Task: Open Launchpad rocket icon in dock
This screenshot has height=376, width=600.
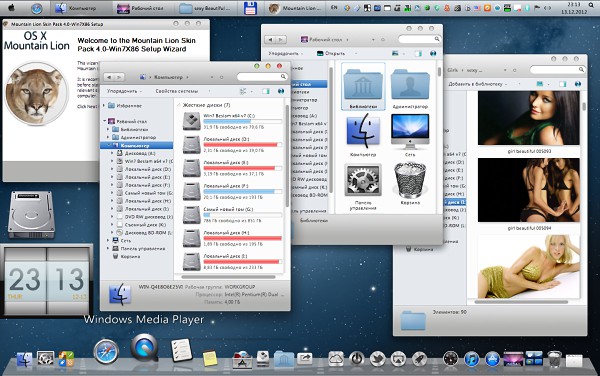Action: click(x=419, y=359)
